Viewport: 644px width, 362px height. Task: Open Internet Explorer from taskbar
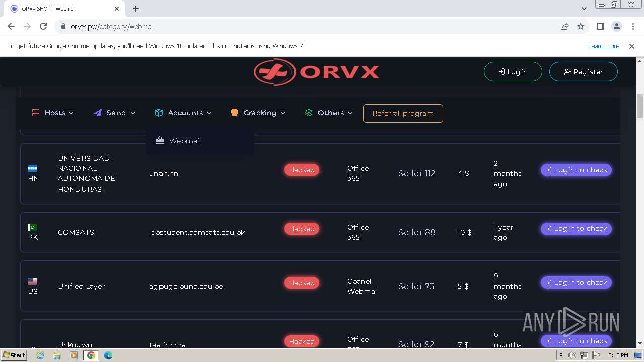[40, 355]
